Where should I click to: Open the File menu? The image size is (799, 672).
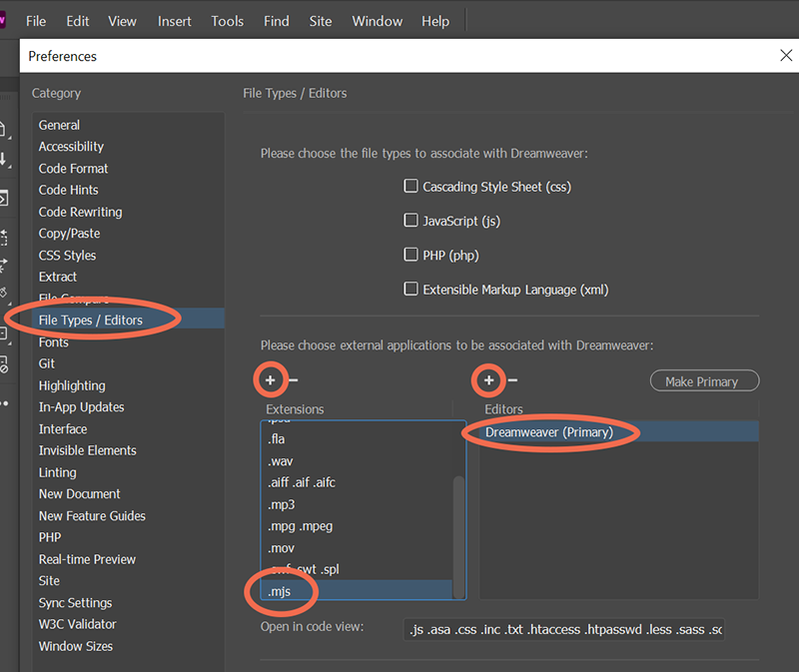tap(36, 20)
